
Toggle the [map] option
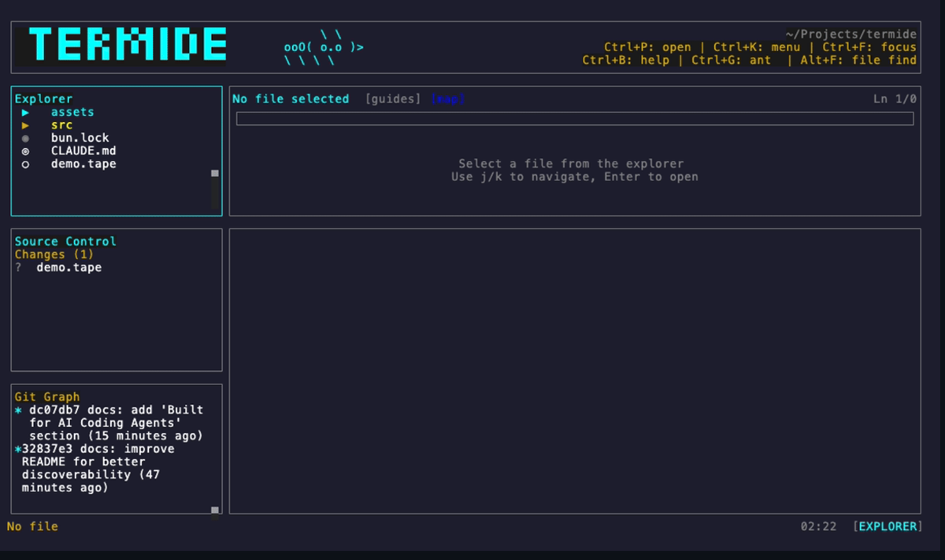pyautogui.click(x=448, y=98)
